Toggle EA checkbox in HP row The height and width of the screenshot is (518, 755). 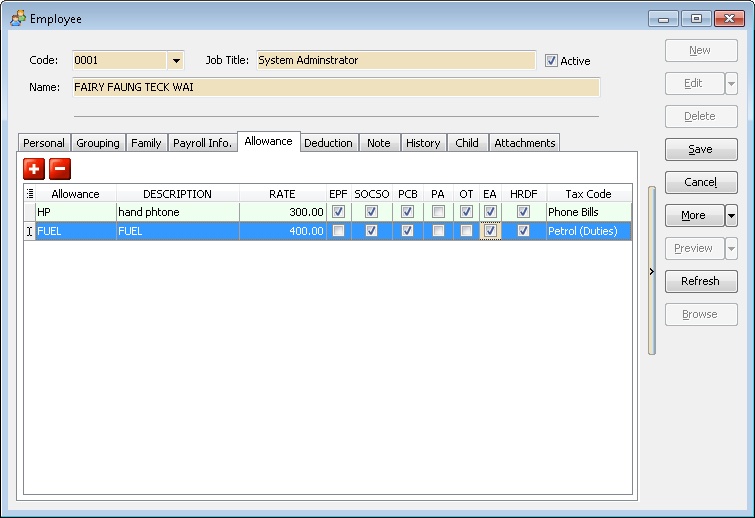tap(490, 212)
